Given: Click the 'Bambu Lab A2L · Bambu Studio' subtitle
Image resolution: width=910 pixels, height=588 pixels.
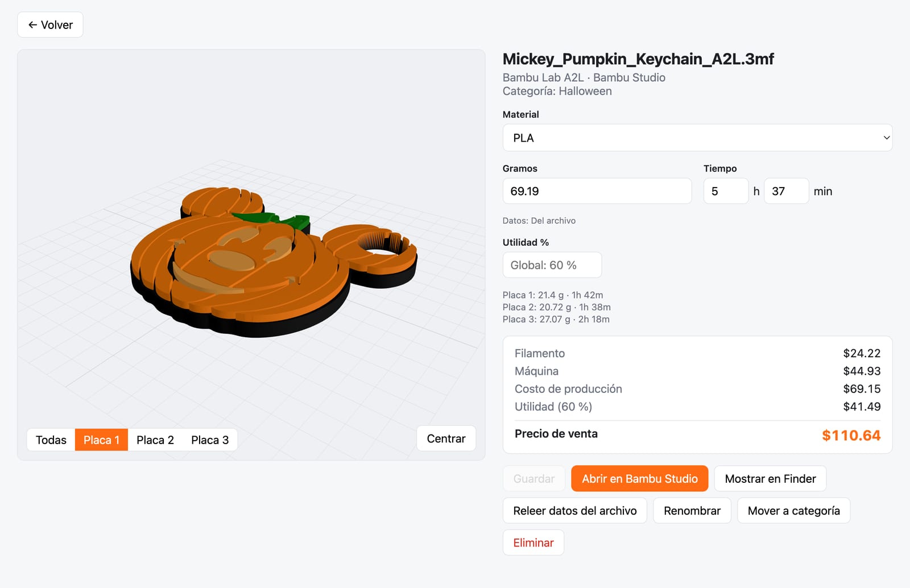Looking at the screenshot, I should (x=584, y=77).
